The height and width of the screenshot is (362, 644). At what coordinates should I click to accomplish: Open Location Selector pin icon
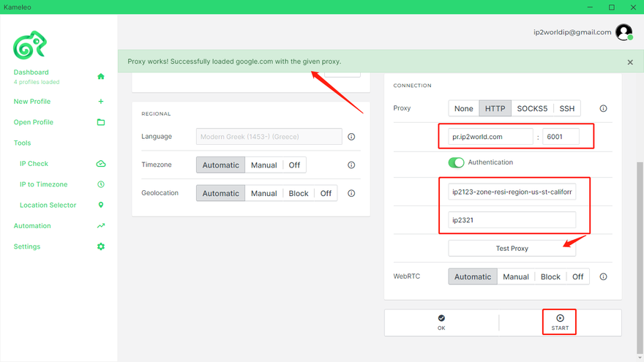click(x=101, y=205)
